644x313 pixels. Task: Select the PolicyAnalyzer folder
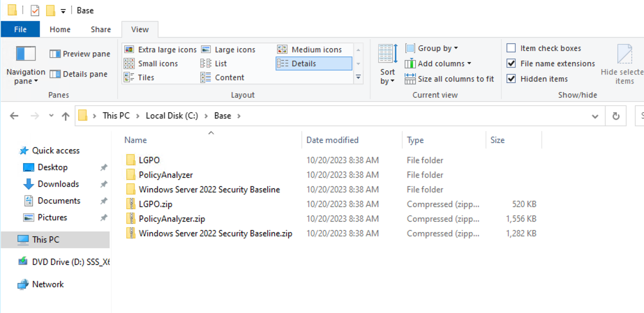click(165, 175)
